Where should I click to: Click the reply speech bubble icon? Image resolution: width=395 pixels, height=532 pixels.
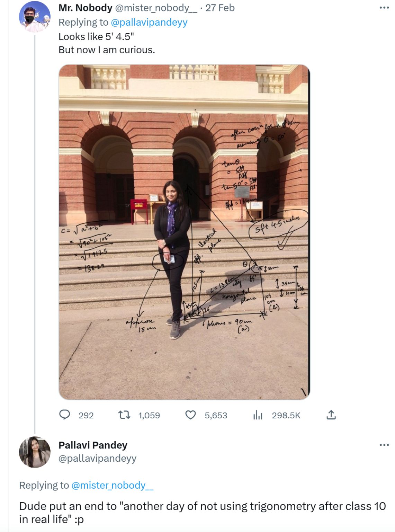(x=65, y=415)
